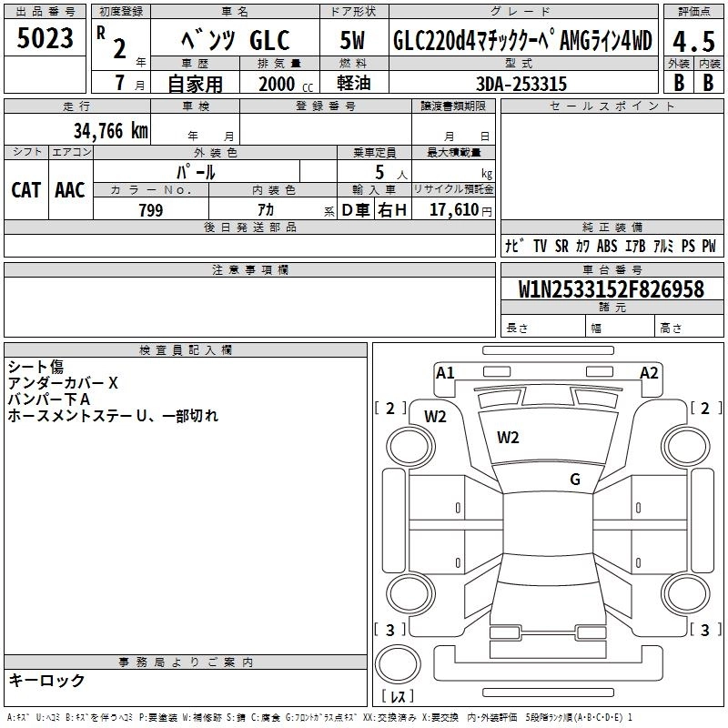Click the seating capacity value 5
This screenshot has height=728, width=728.
(x=379, y=172)
